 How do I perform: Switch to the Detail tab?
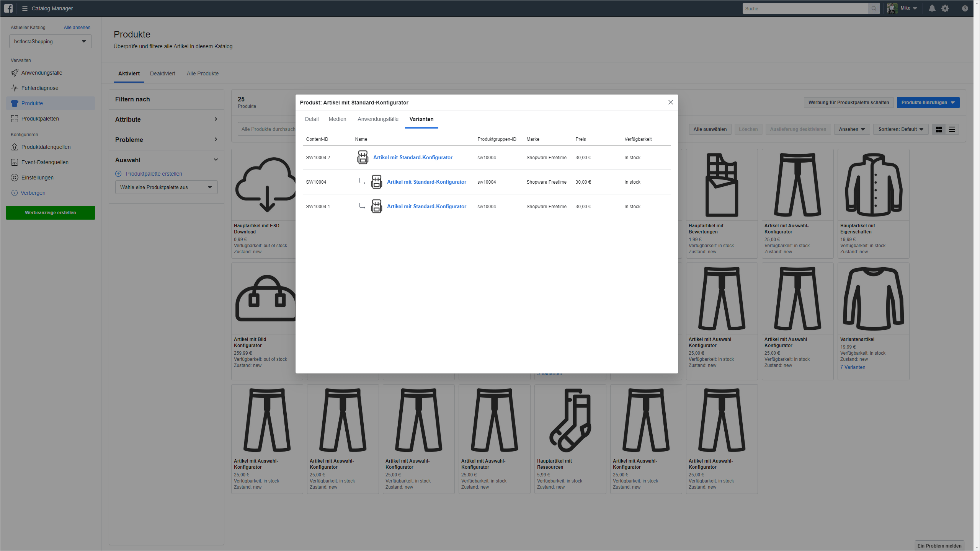(x=312, y=119)
